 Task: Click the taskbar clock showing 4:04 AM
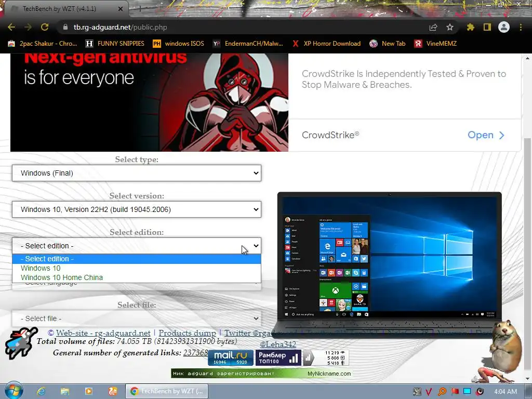[506, 392]
